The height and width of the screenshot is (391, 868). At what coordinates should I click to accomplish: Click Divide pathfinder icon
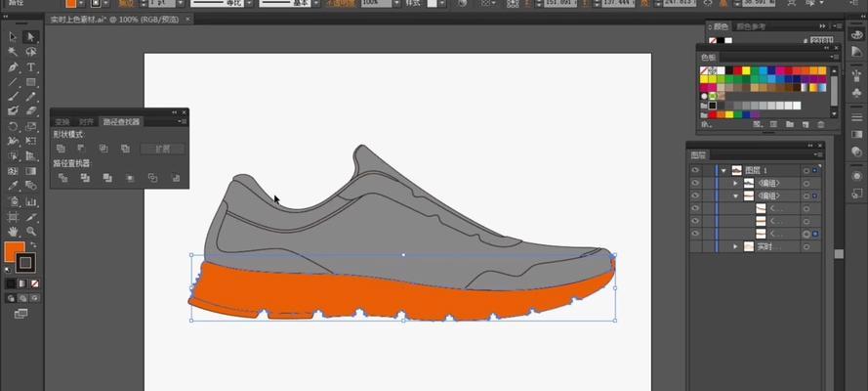pos(63,178)
